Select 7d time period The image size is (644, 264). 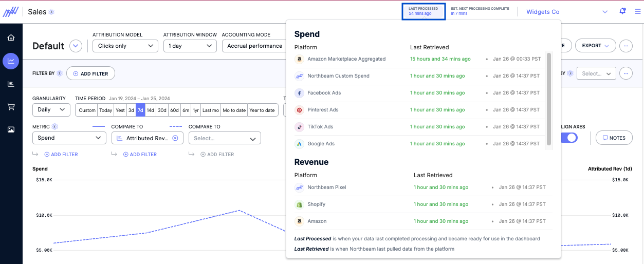click(140, 110)
